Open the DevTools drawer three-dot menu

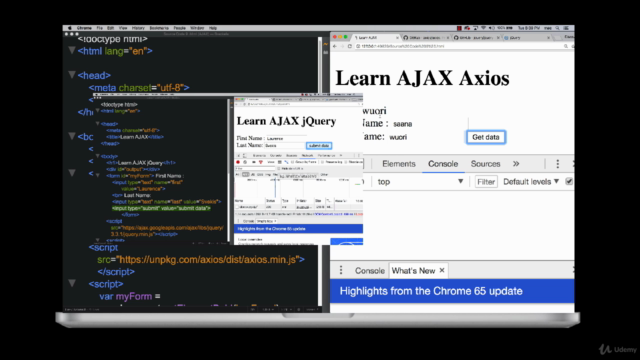pyautogui.click(x=341, y=270)
